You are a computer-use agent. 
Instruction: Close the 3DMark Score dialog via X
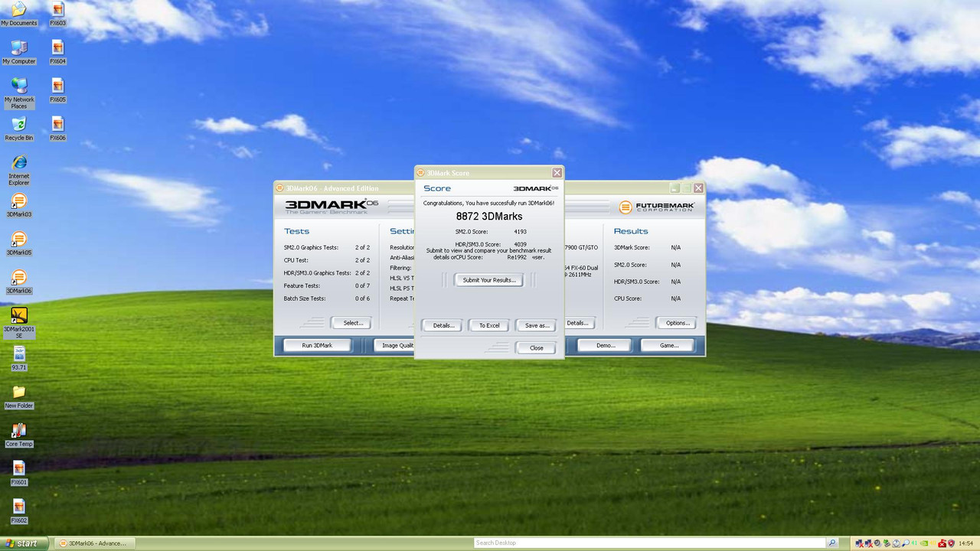(557, 173)
